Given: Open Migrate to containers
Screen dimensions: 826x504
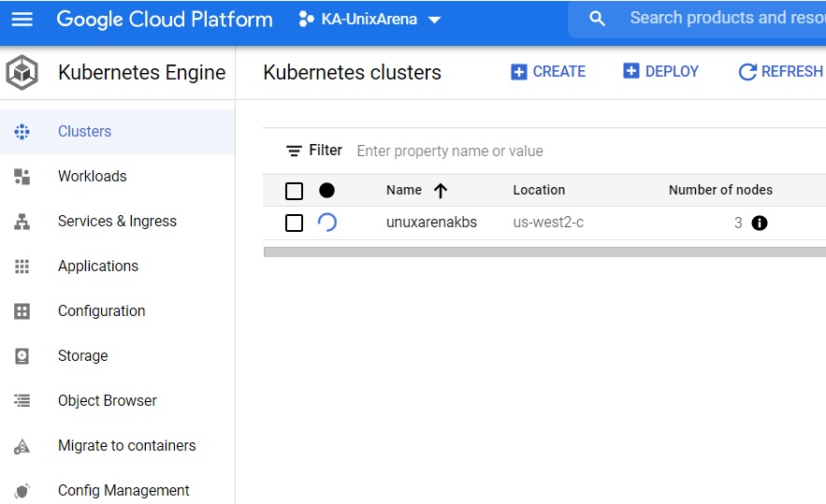Looking at the screenshot, I should [x=127, y=445].
